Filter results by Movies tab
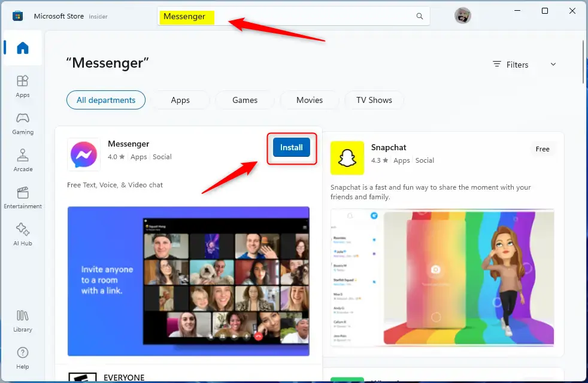This screenshot has width=588, height=383. coord(310,100)
